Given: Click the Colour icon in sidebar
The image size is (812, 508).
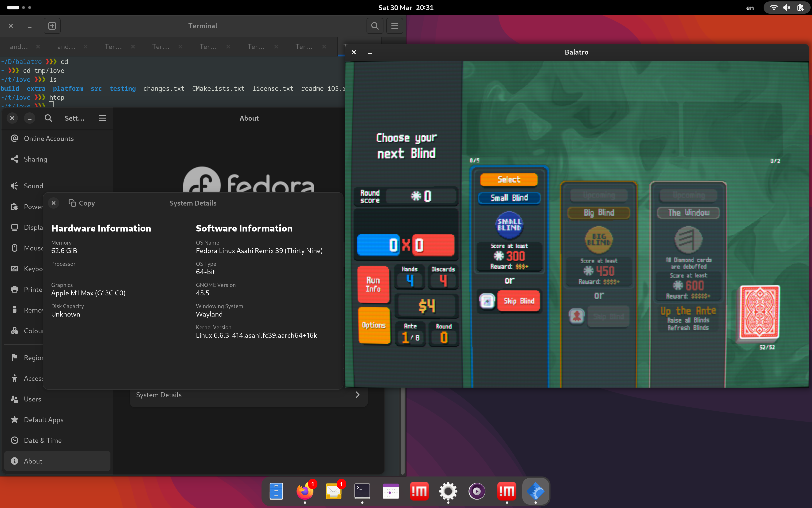Looking at the screenshot, I should coord(14,331).
